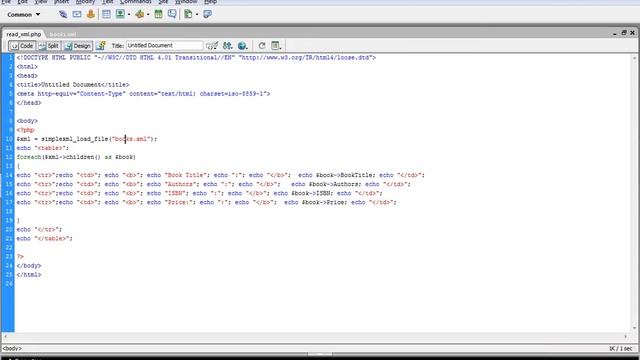This screenshot has height=360, width=640.
Task: Open the Help menu
Action: 210,2
